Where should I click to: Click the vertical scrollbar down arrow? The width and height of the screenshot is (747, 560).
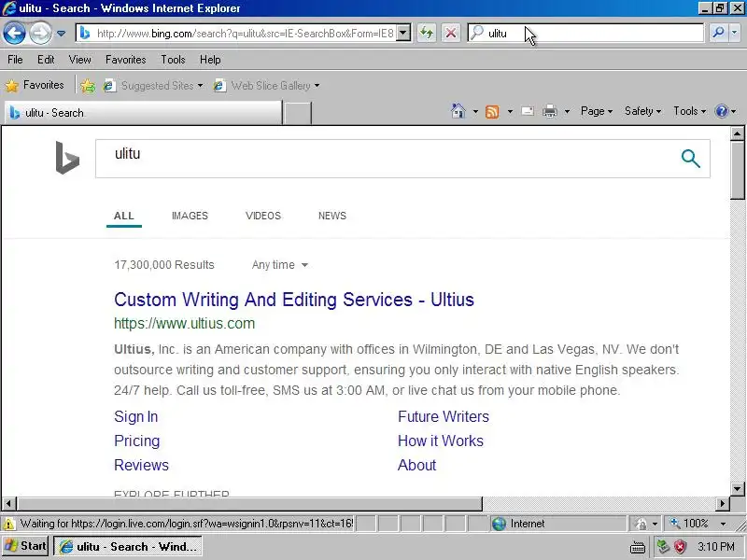(x=738, y=489)
